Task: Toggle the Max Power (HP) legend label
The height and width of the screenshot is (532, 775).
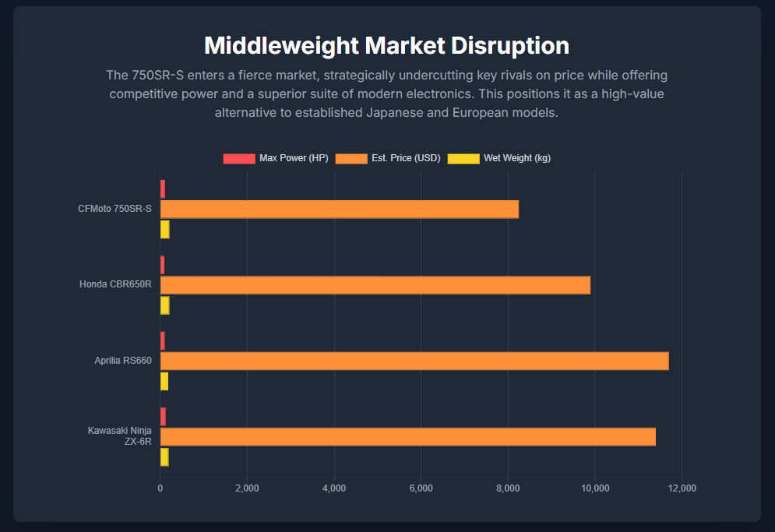Action: (294, 158)
